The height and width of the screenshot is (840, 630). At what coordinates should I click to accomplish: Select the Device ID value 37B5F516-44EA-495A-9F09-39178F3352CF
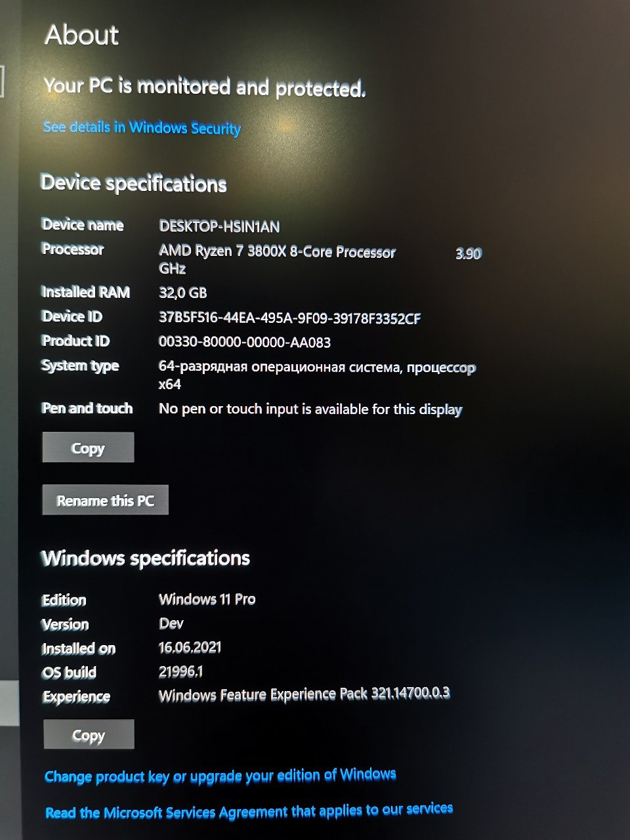[x=289, y=318]
